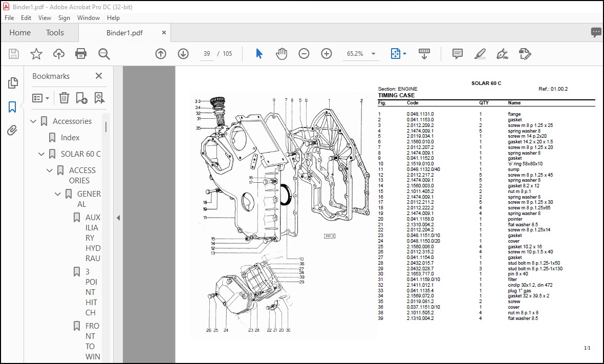
Task: Open the find text magnifier tool
Action: tap(104, 54)
